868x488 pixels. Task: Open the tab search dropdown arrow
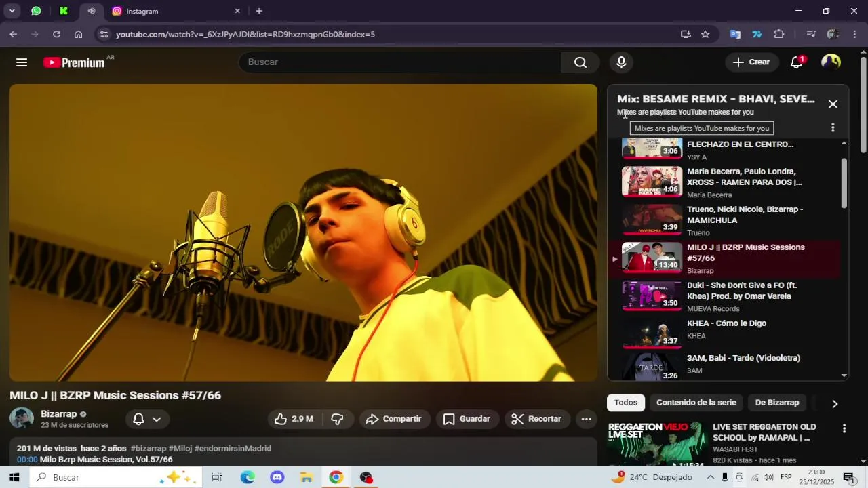(x=12, y=11)
